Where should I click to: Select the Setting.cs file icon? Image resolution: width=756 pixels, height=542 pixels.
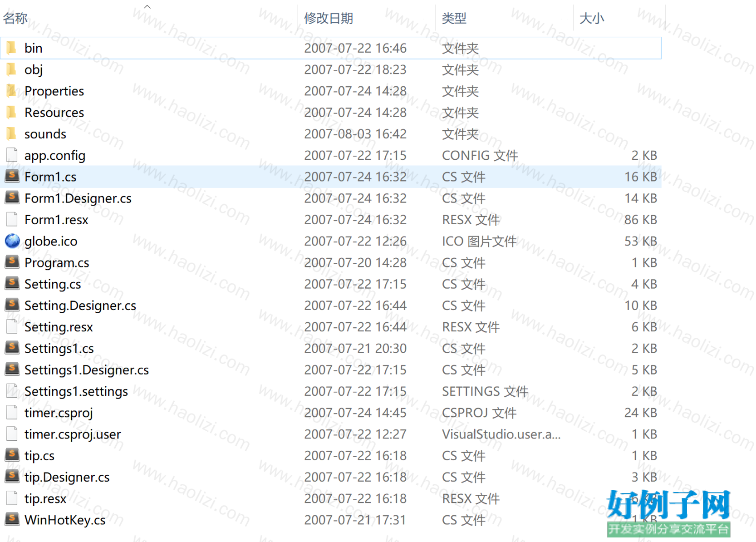click(x=12, y=284)
